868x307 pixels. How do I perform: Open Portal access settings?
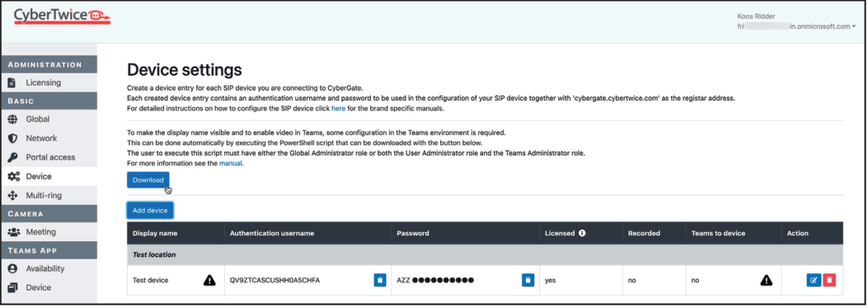[50, 158]
